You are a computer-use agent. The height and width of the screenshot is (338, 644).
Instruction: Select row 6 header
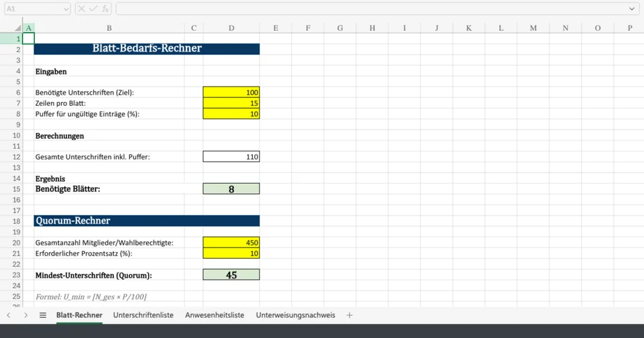pos(11,93)
